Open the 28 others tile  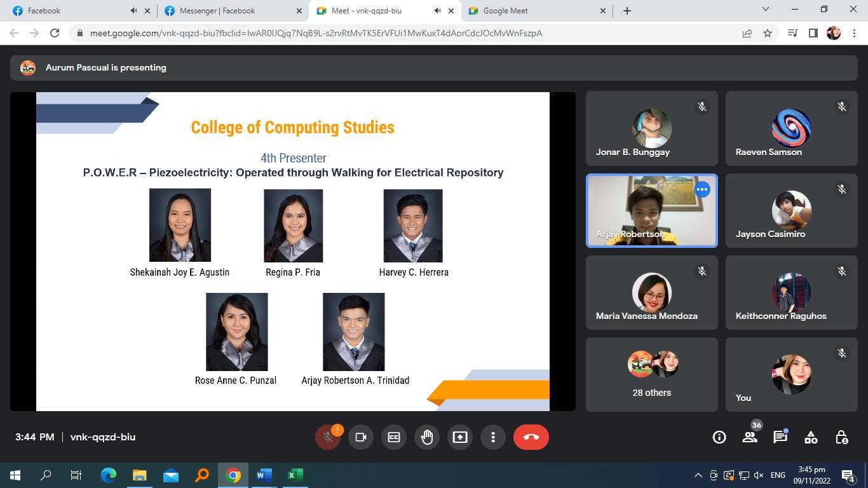[x=651, y=374]
